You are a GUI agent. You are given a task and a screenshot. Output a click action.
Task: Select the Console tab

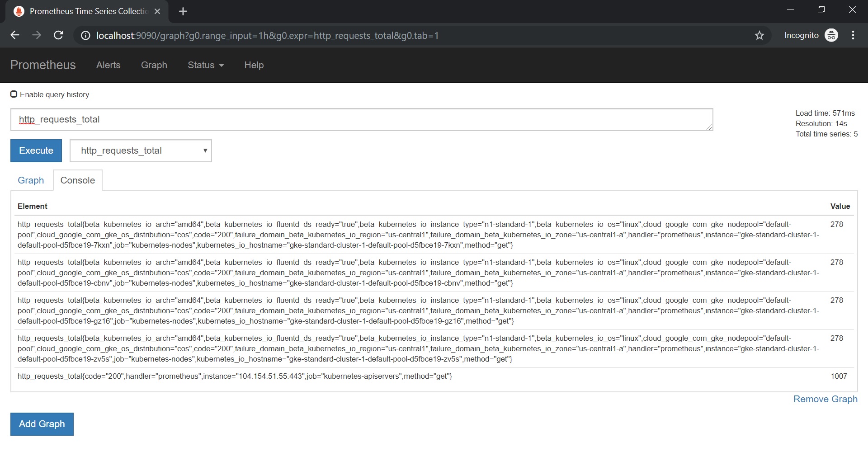(x=78, y=180)
